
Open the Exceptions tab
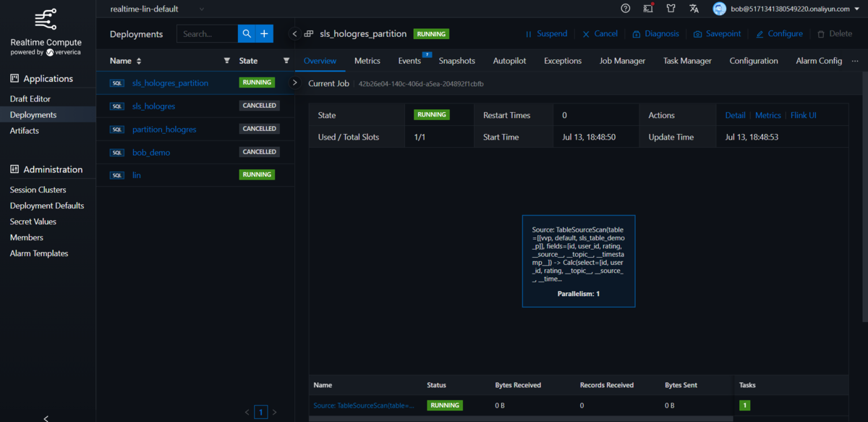tap(563, 61)
